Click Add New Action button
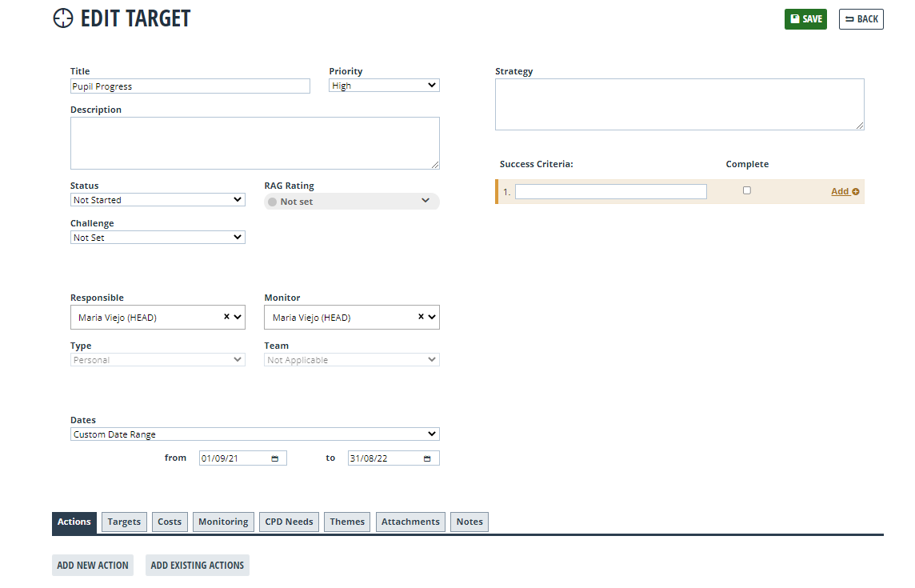This screenshot has width=915, height=588. coord(93,566)
